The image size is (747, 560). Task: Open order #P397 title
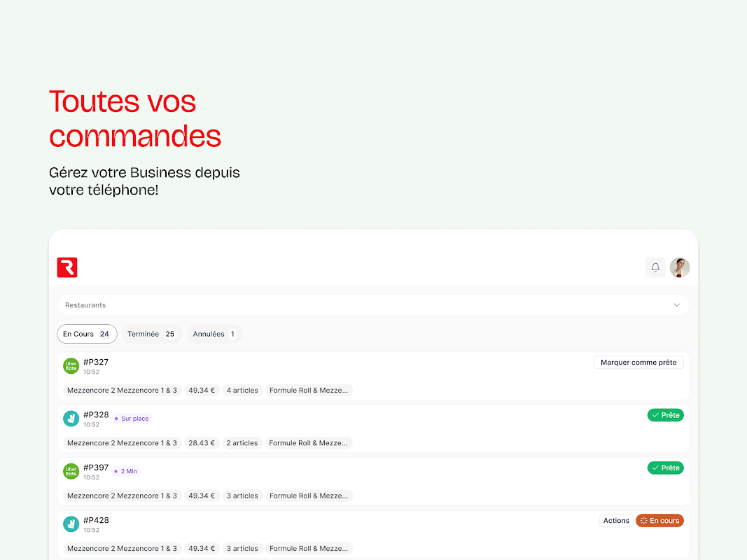coord(96,468)
